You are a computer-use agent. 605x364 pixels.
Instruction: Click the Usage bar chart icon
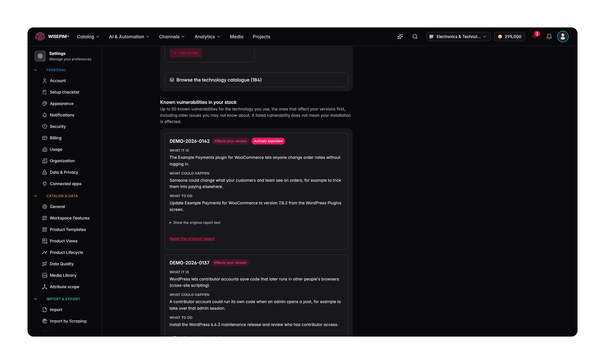tap(45, 149)
